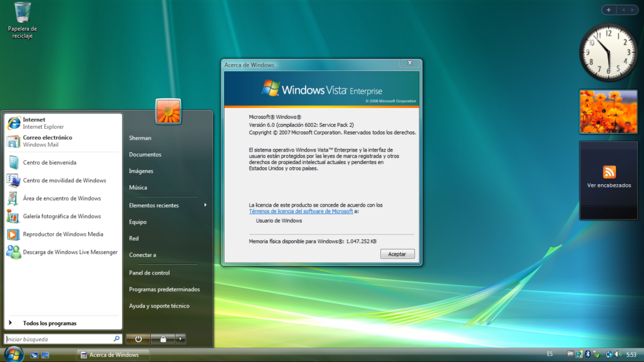This screenshot has height=362, width=644.
Task: Click Aceptar in Acerca de Windows dialog
Action: 397,253
